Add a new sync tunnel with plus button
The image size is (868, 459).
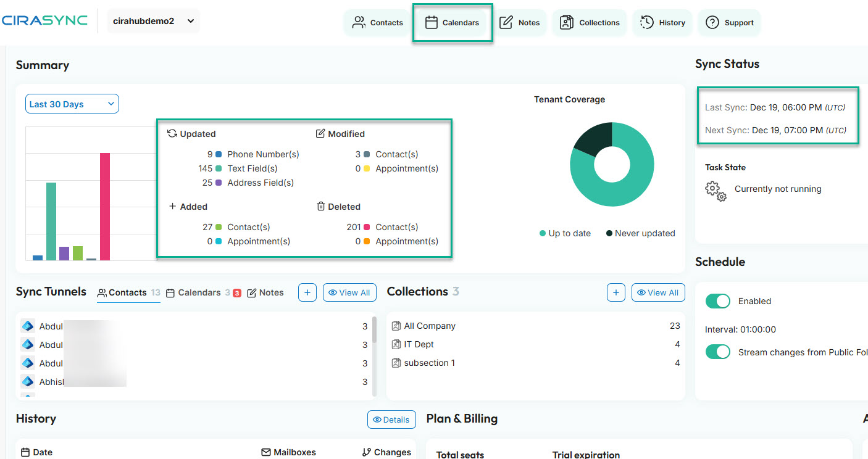click(x=307, y=292)
